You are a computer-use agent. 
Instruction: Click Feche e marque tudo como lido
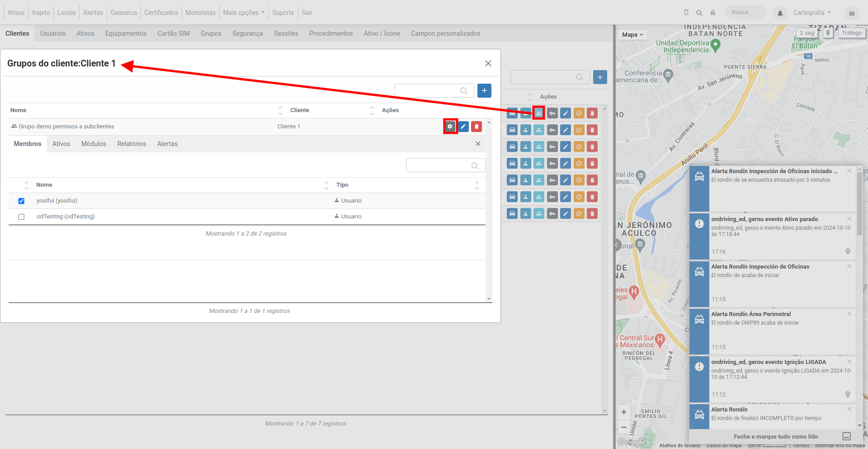[775, 436]
